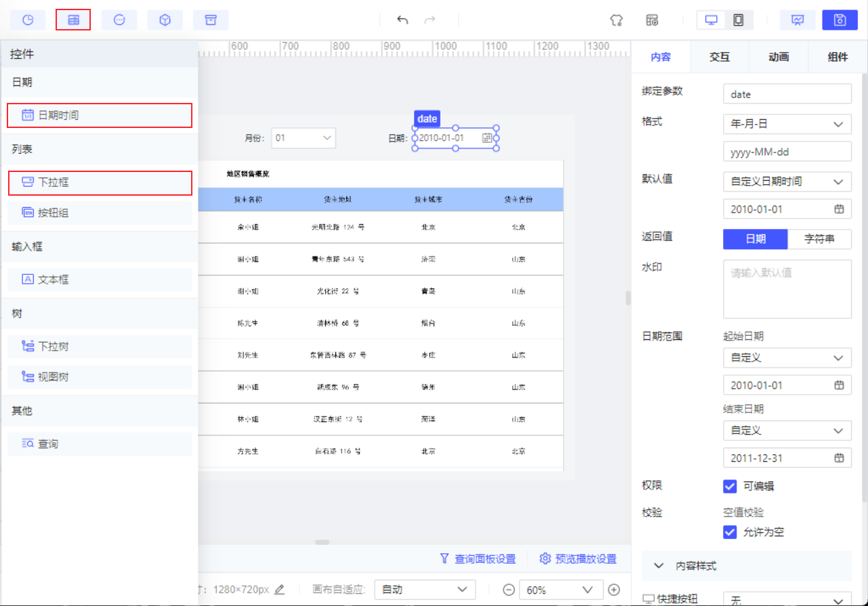
Task: Zoom out the canvas with minus icon
Action: [508, 590]
